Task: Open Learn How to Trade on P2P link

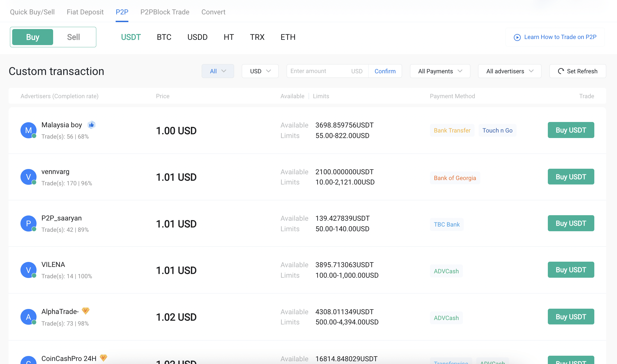Action: 555,37
